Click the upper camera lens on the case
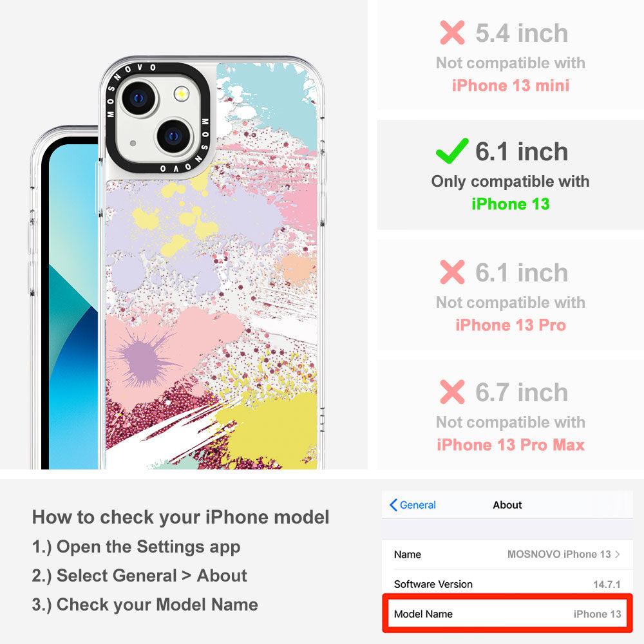Screen dimensions: 644x644 pos(139,98)
